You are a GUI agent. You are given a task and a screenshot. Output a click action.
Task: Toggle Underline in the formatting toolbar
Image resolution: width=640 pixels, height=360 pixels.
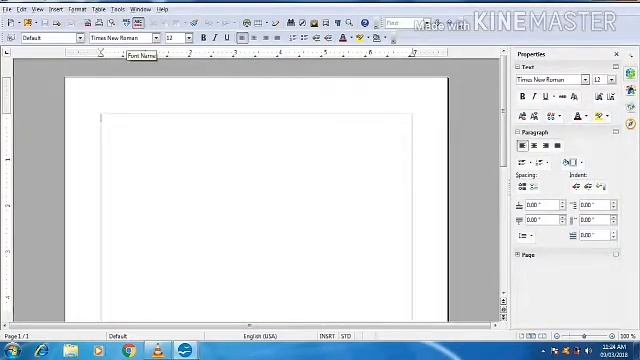coord(227,38)
